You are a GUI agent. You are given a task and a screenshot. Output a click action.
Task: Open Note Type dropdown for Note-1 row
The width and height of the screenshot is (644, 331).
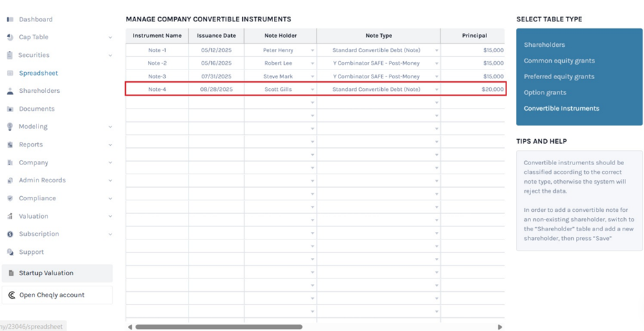click(x=436, y=50)
